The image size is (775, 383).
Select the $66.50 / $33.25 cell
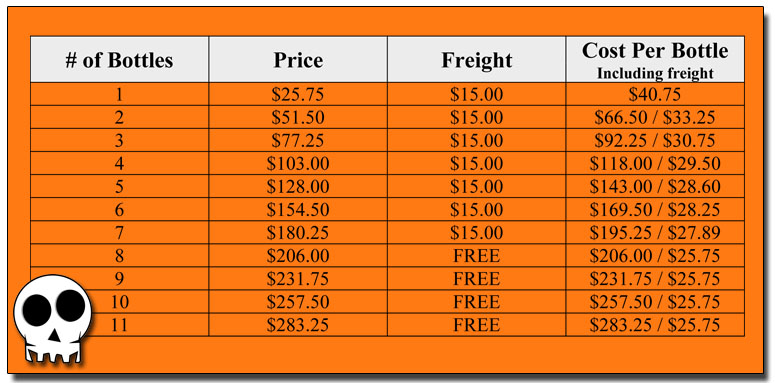click(x=655, y=117)
